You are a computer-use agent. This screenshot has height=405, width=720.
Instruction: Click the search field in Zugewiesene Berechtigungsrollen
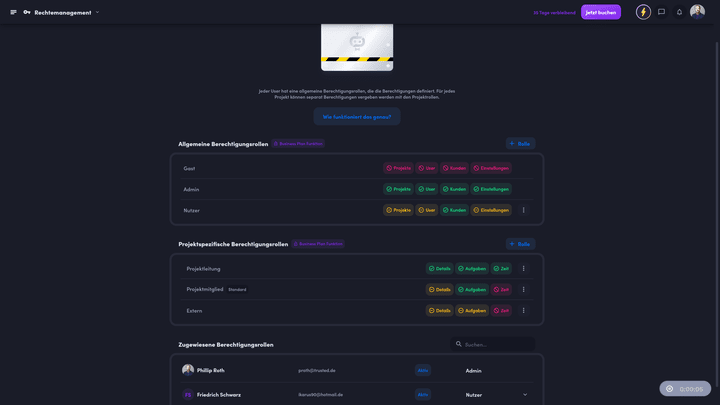pos(497,344)
